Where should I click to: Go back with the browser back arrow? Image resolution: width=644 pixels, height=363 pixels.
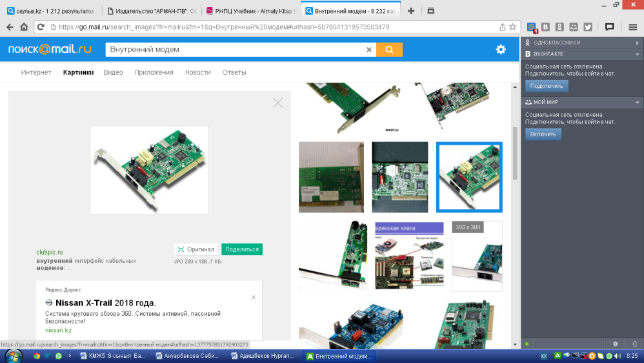pos(10,27)
